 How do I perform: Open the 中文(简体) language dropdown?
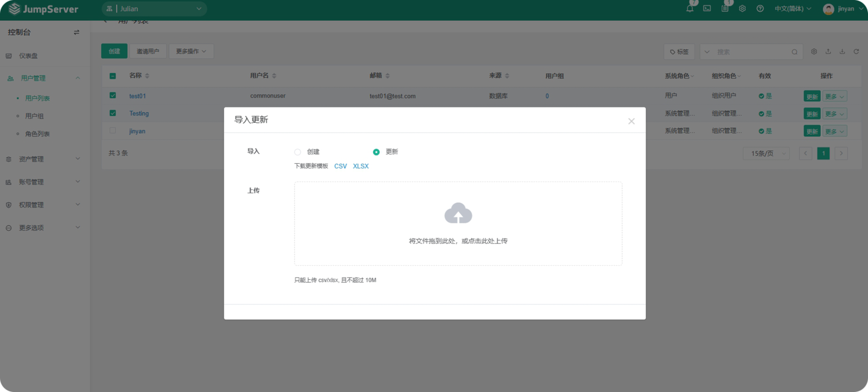(793, 9)
